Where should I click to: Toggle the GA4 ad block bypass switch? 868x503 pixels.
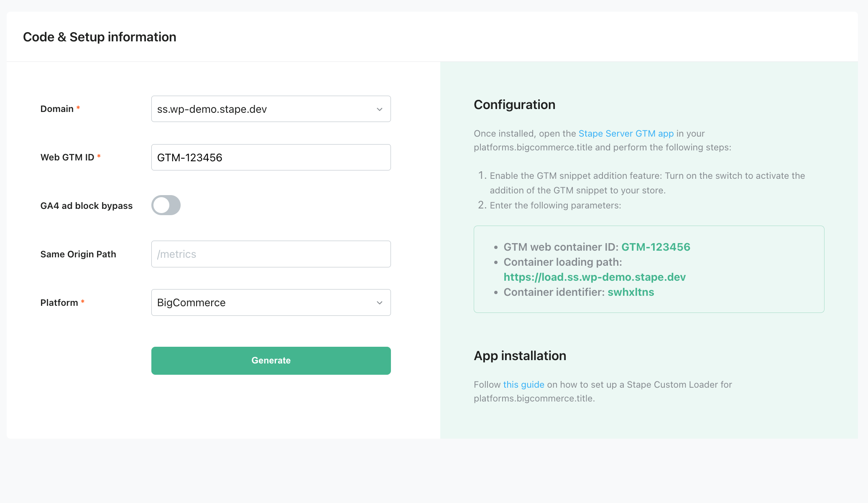coord(166,205)
